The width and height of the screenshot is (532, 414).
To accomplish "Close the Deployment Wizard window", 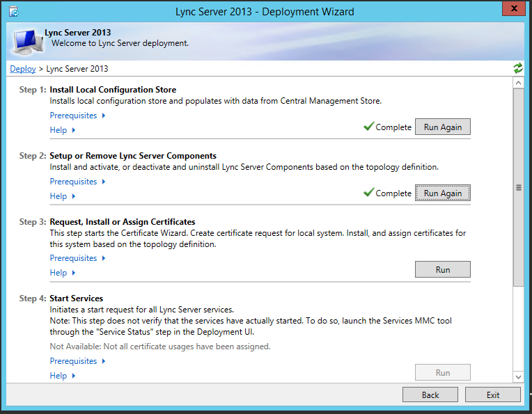I will [514, 8].
